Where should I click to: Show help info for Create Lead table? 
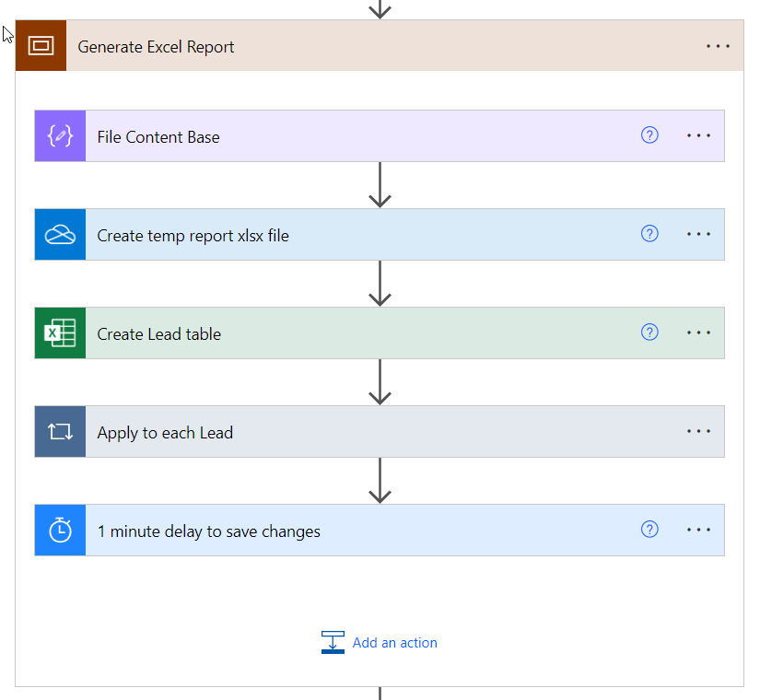tap(649, 332)
